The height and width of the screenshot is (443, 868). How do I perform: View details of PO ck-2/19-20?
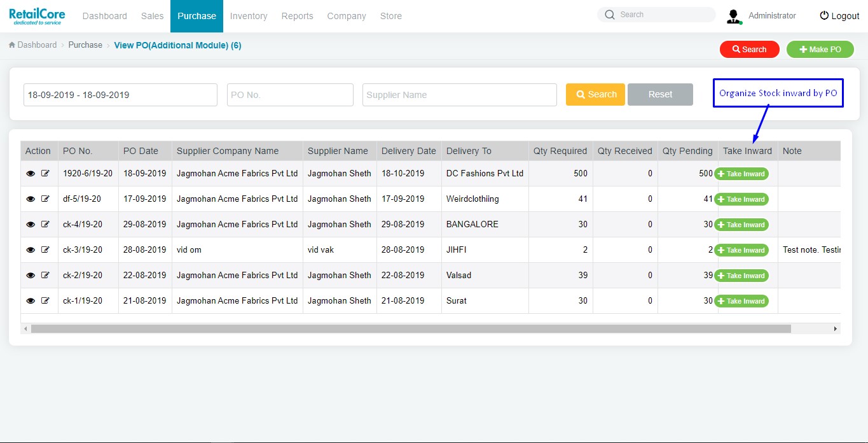tap(31, 275)
